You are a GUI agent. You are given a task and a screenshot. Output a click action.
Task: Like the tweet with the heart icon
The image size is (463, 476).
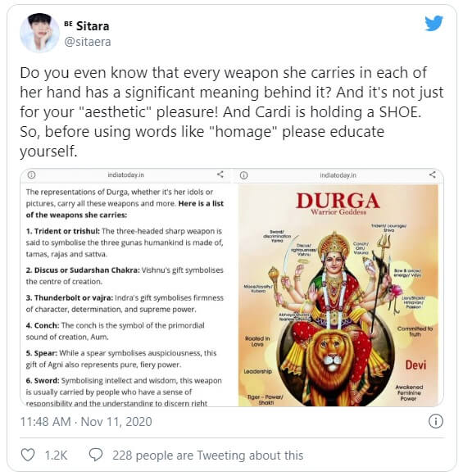[28, 455]
